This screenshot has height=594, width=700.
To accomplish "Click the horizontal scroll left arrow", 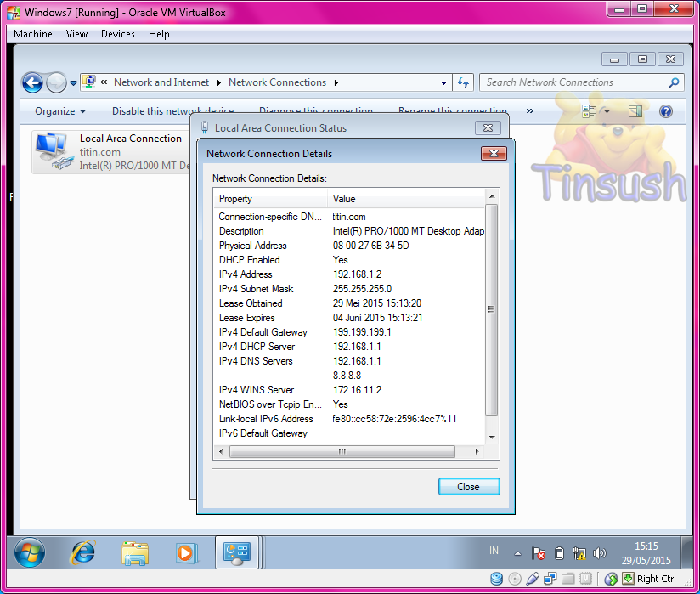I will (x=221, y=451).
